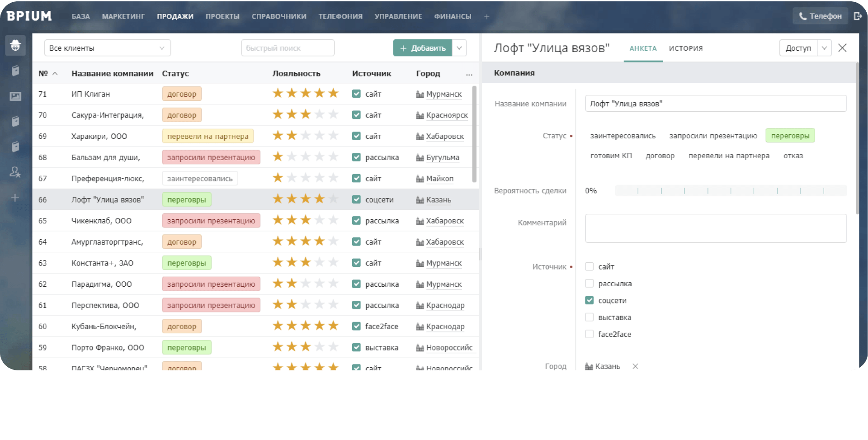Set ИП Клиган loyalty to five stars
868x440 pixels.
pyautogui.click(x=333, y=93)
